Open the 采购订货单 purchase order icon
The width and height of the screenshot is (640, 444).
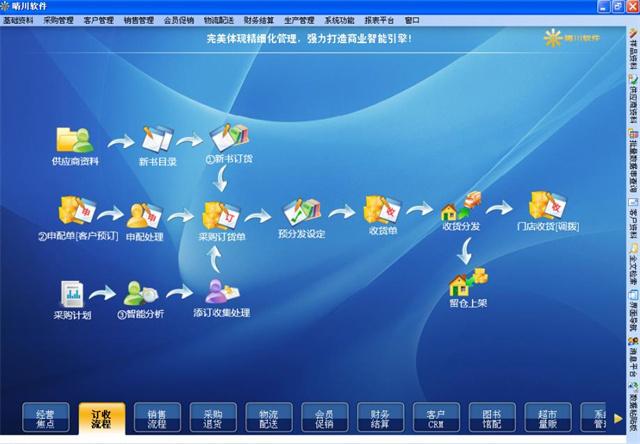[x=222, y=216]
